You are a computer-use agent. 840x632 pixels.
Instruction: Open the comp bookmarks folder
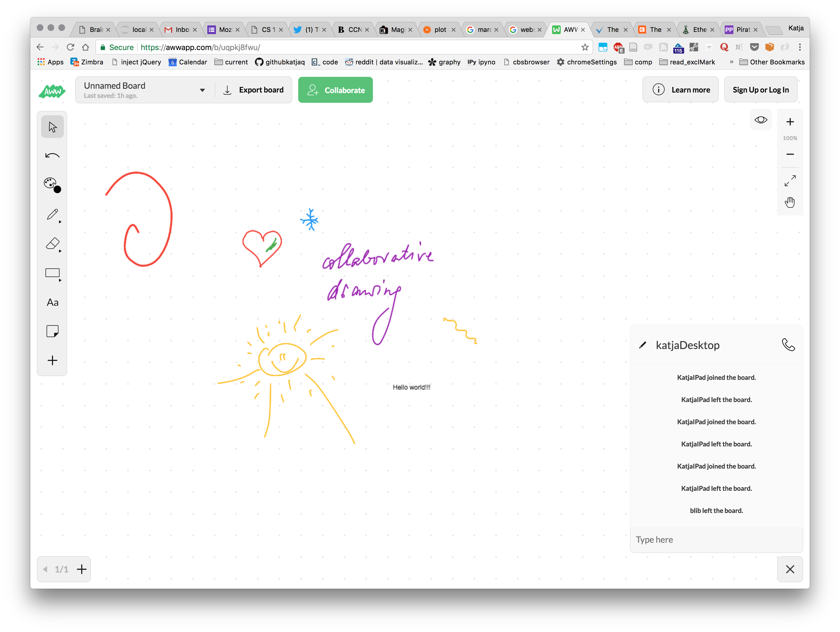point(638,62)
